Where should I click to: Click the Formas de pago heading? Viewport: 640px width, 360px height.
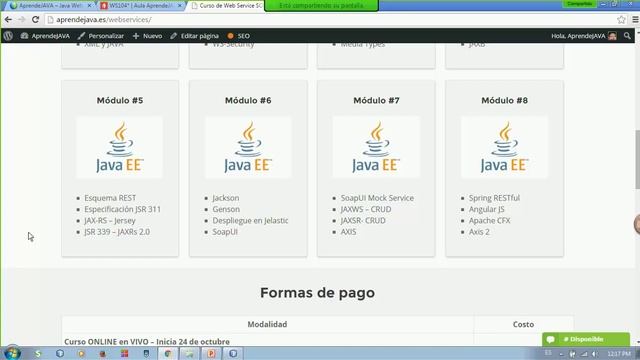[x=318, y=293]
